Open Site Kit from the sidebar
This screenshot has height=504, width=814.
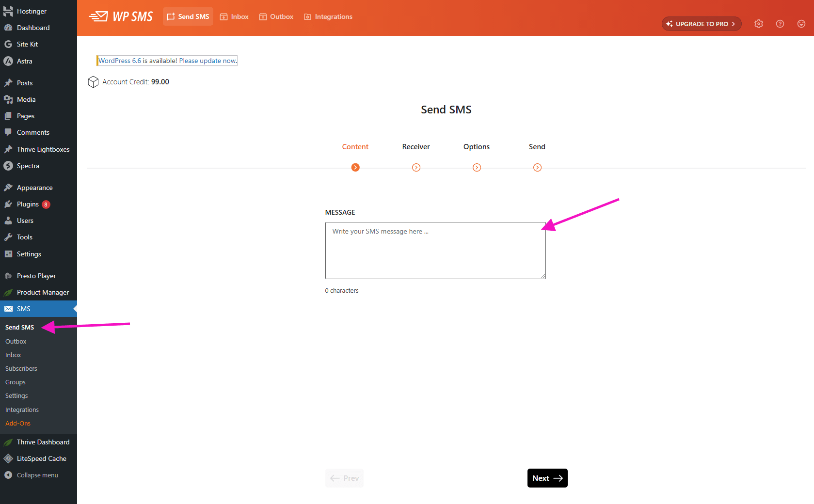[x=38, y=44]
